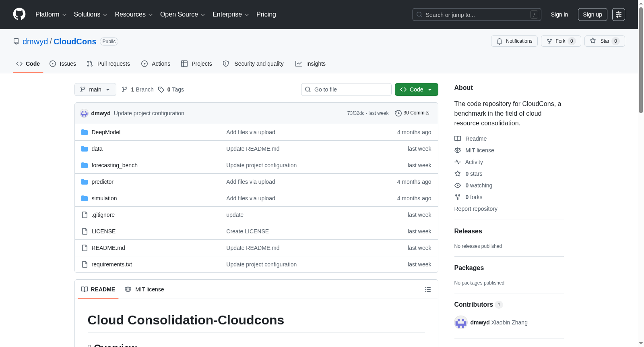Switch to the Projects tab
The image size is (644, 347).
[x=196, y=64]
